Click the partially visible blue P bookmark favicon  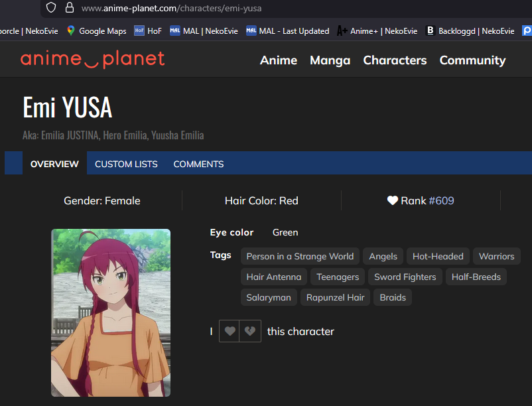pyautogui.click(x=527, y=31)
